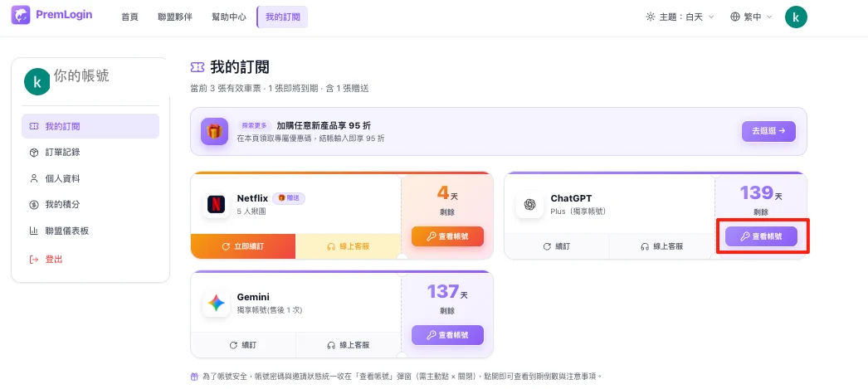Viewport: 868px width, 389px height.
Task: Click the 加購任意新產品享 95 折 headline
Action: [x=324, y=125]
